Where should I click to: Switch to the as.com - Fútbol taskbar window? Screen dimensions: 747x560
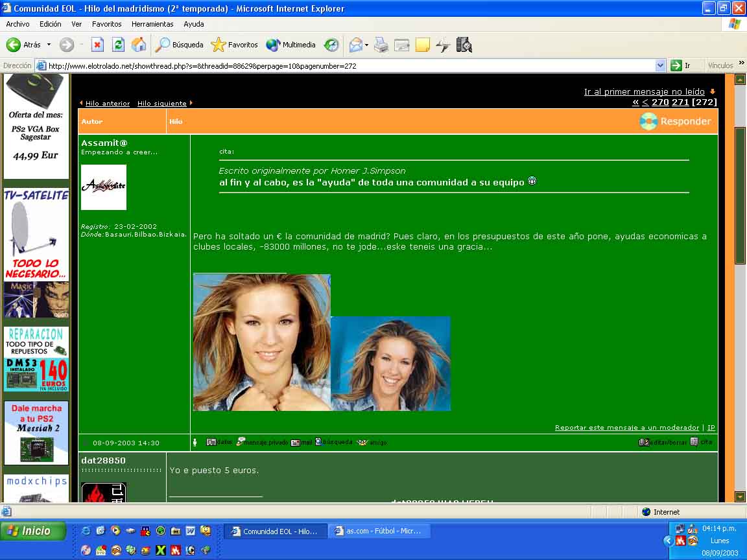[x=378, y=531]
